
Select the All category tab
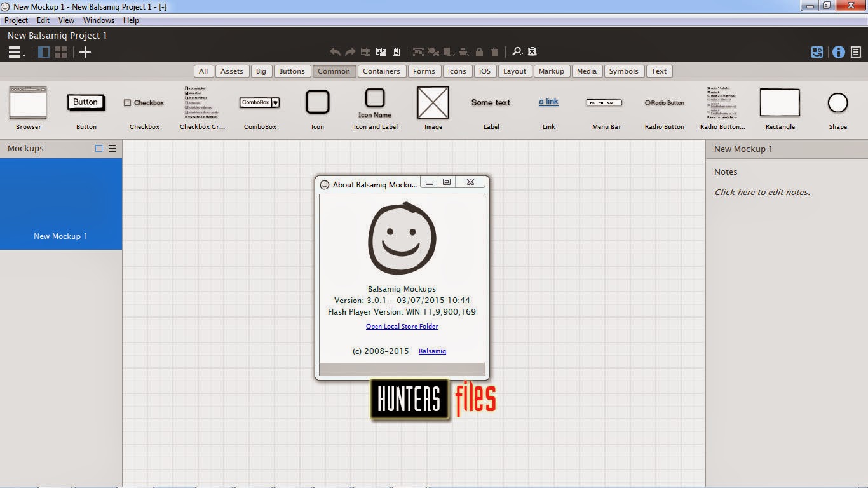tap(203, 71)
